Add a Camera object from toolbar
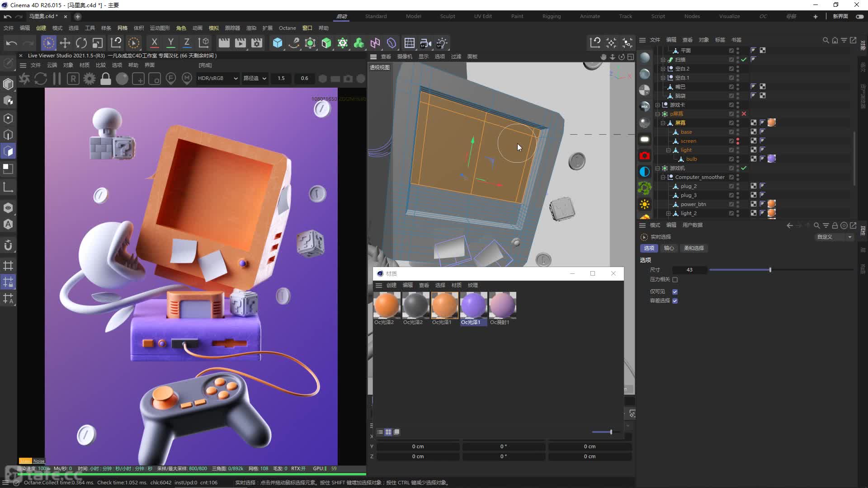 point(425,43)
